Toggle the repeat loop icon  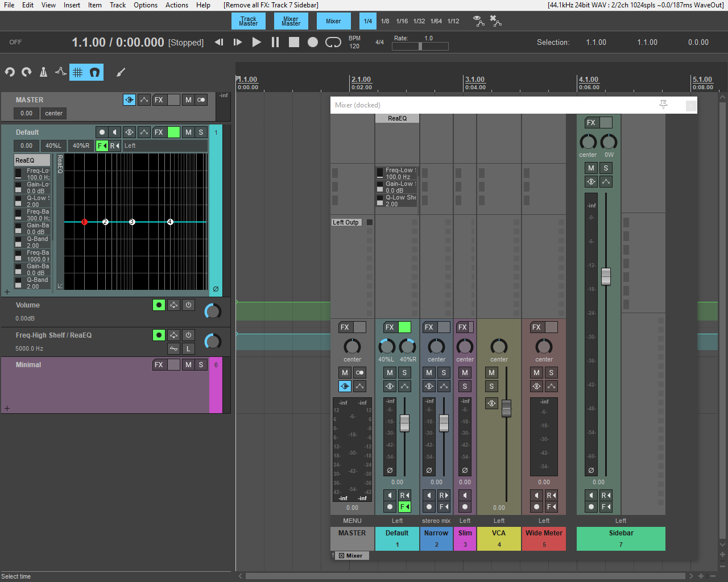333,42
